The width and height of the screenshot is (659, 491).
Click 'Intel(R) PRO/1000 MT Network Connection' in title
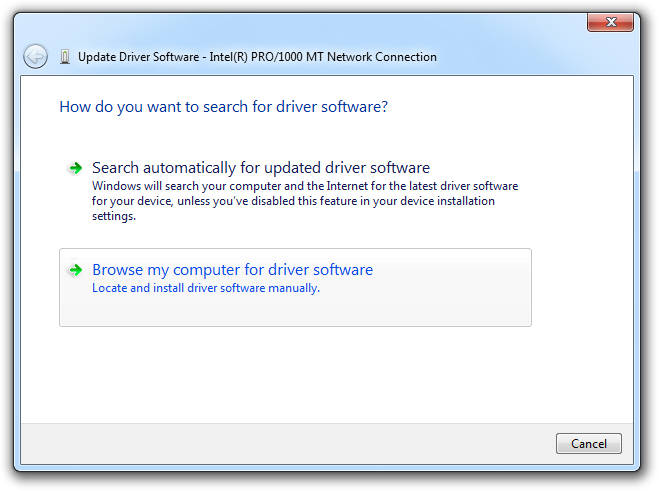(x=323, y=57)
